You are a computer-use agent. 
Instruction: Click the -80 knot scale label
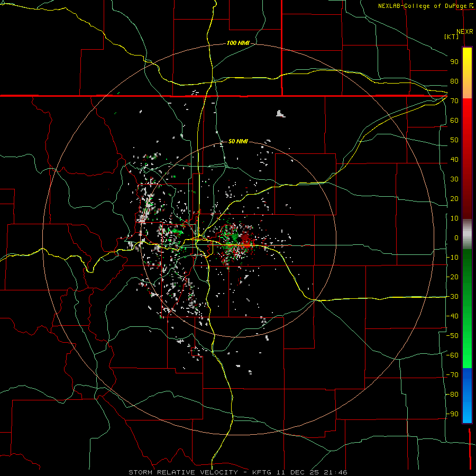point(452,395)
